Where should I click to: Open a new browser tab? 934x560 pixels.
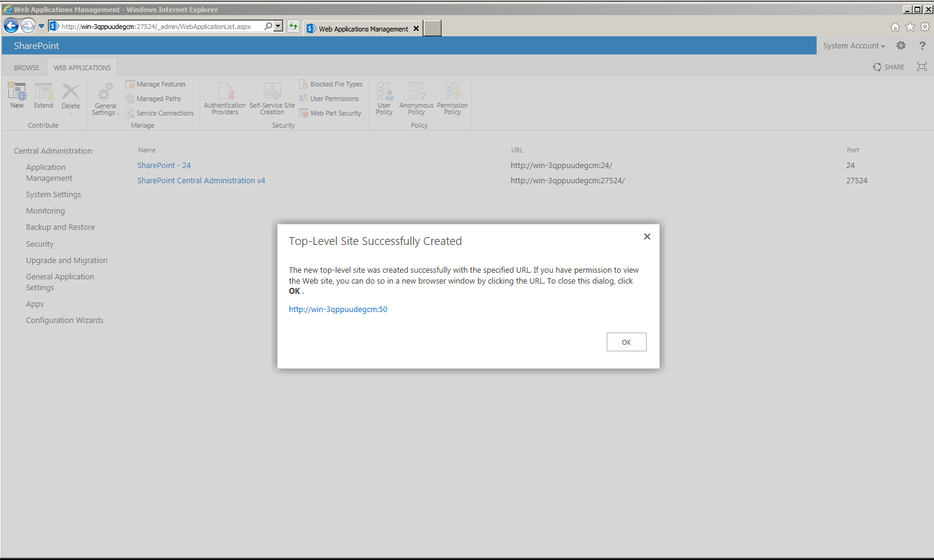tap(432, 28)
